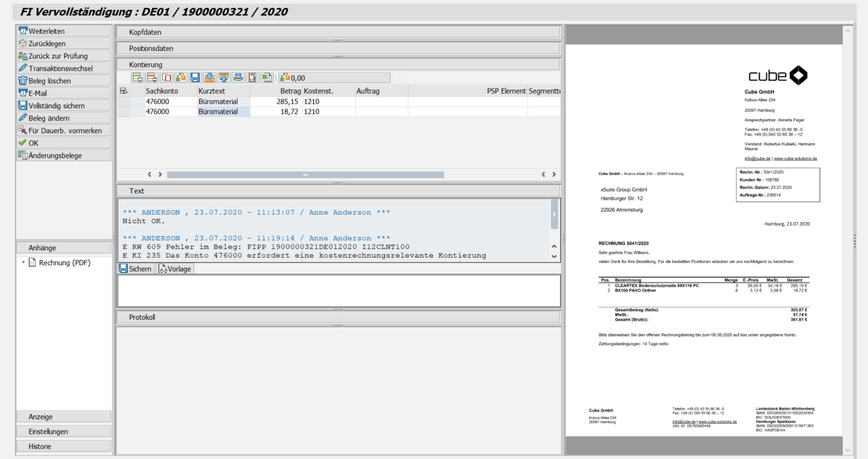Viewport: 868px width, 459px height.
Task: Click the delete row icon in Kontierung toolbar
Action: tap(152, 78)
